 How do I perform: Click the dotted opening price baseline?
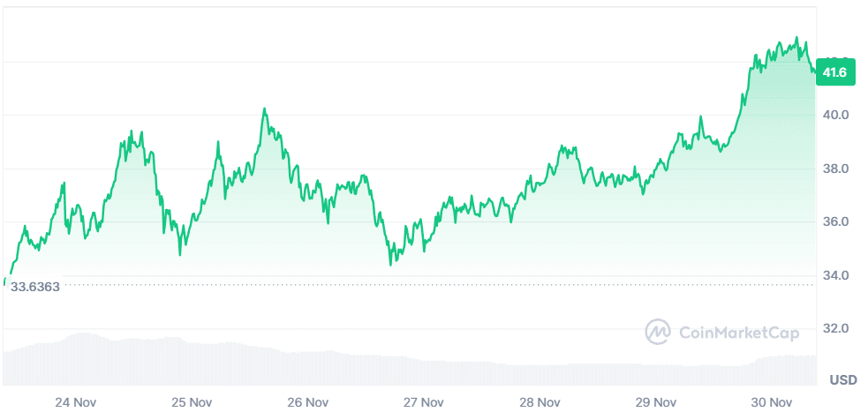pyautogui.click(x=442, y=285)
